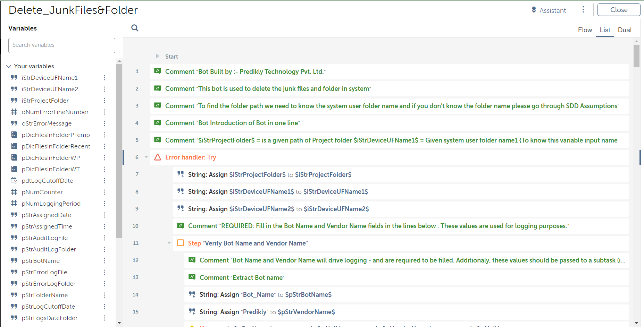Collapse the Verify Bot Name step
Screen dimensions: 644x327
(169, 243)
